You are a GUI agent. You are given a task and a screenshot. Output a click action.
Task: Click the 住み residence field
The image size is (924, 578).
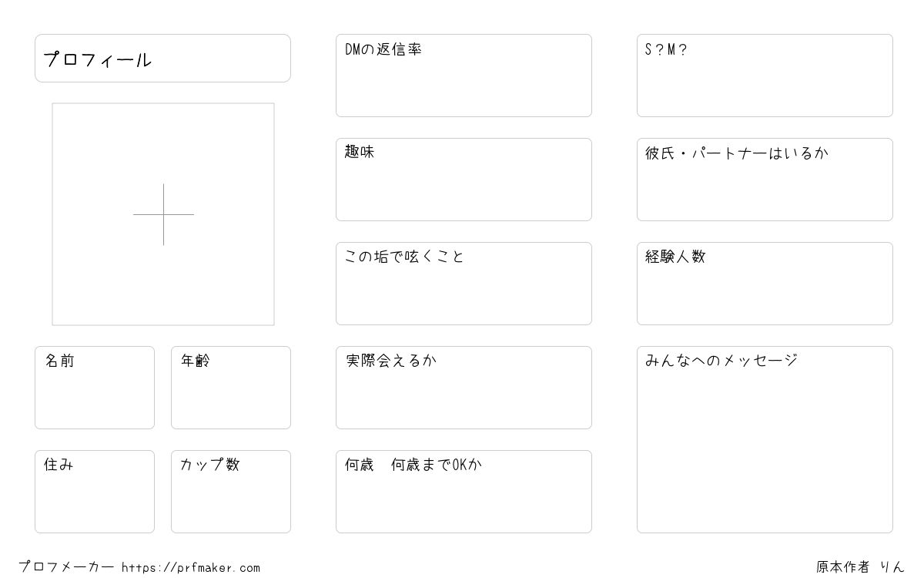point(95,492)
